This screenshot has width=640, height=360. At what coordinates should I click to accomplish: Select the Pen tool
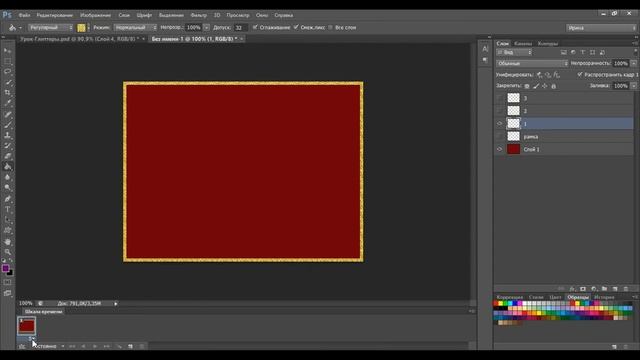pyautogui.click(x=7, y=199)
